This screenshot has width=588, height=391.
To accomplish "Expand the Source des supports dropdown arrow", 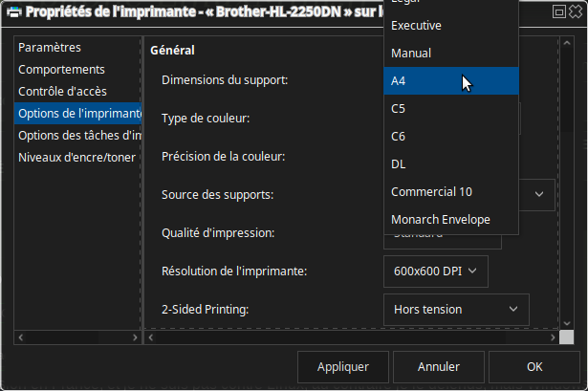I will (x=539, y=195).
